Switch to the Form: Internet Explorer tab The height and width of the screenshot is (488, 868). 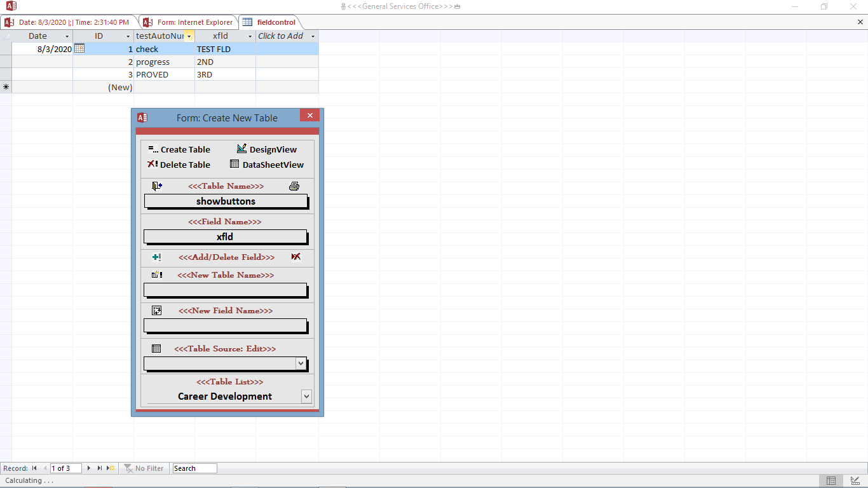click(189, 22)
